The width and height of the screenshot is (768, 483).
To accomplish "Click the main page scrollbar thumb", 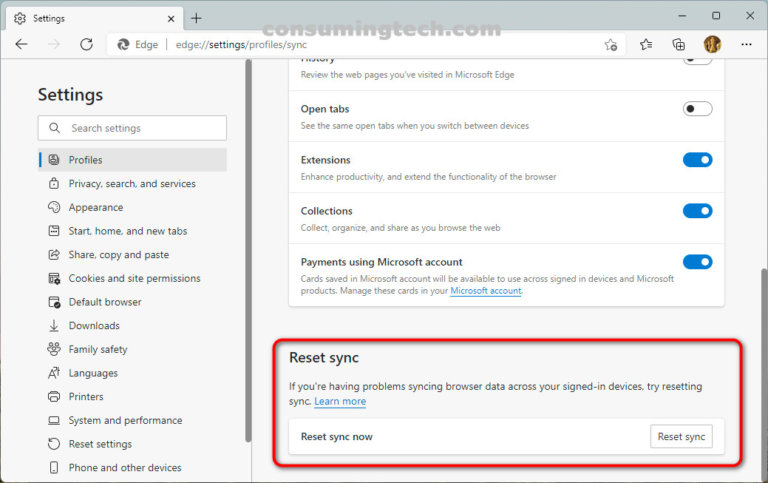I will 764,375.
